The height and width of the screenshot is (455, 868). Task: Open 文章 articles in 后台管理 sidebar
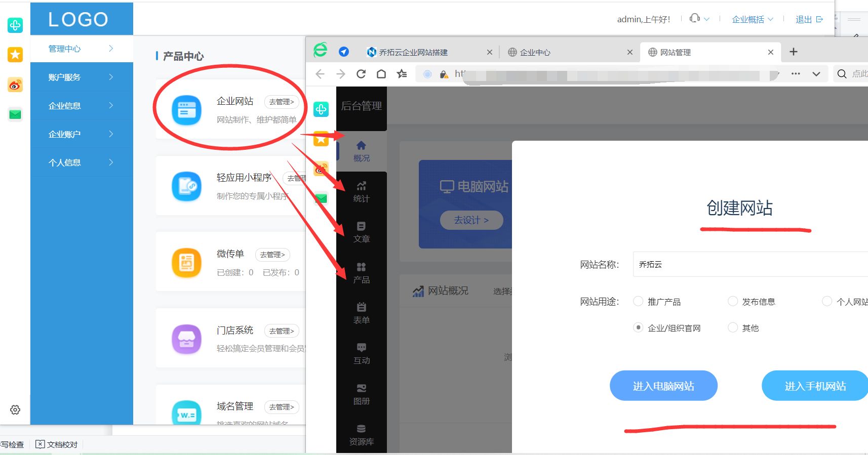[x=361, y=232]
